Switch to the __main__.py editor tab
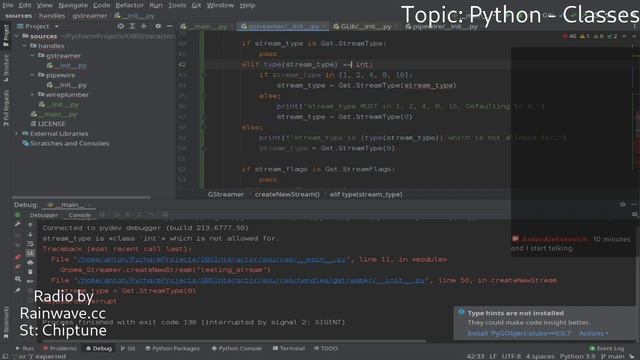 [x=206, y=27]
